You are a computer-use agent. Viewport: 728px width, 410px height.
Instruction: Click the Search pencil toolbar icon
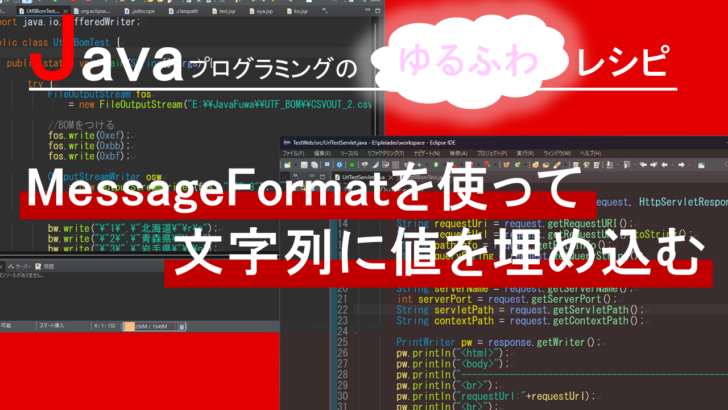click(x=557, y=165)
